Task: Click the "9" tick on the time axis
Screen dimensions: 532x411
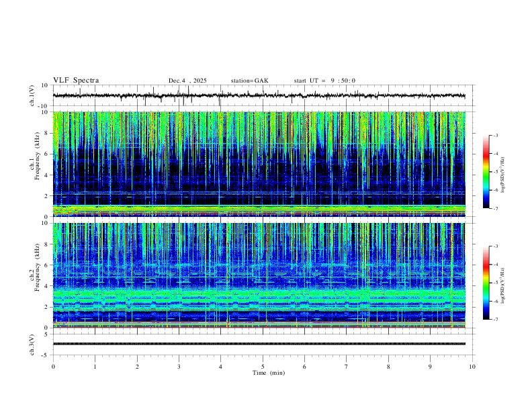Action: (430, 367)
